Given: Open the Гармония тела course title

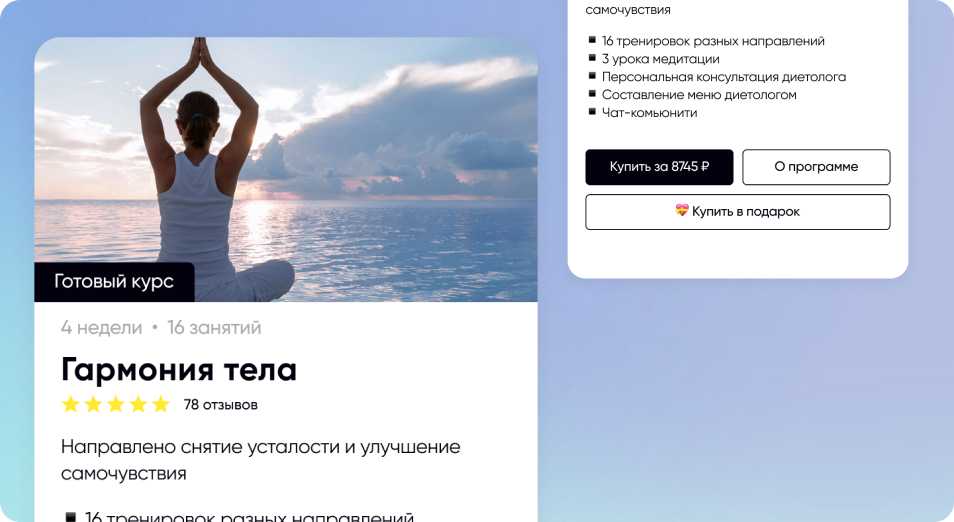Looking at the screenshot, I should [x=179, y=369].
